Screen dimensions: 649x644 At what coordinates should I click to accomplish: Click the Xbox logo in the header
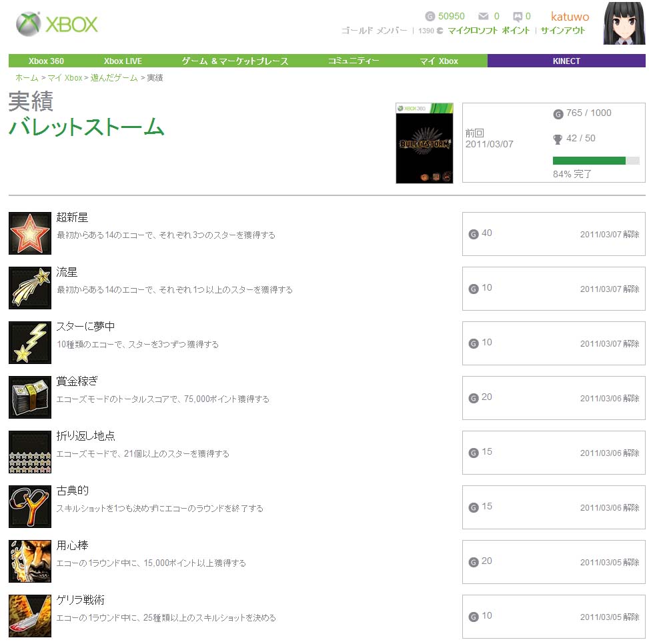pos(57,24)
